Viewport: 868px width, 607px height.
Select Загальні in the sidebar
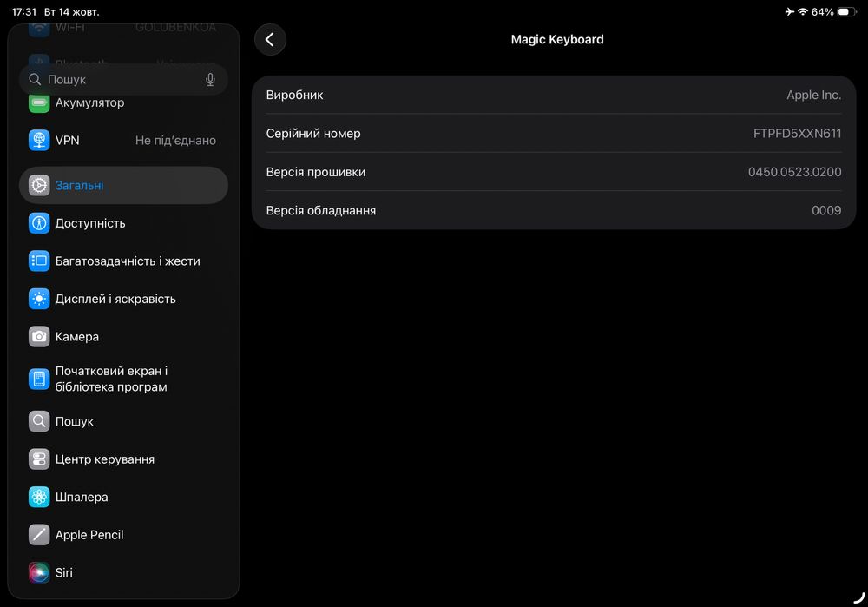point(123,186)
